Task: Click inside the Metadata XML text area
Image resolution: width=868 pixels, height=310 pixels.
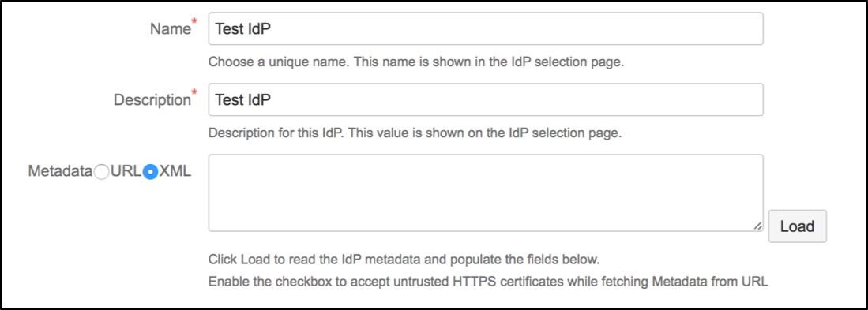Action: coord(486,192)
